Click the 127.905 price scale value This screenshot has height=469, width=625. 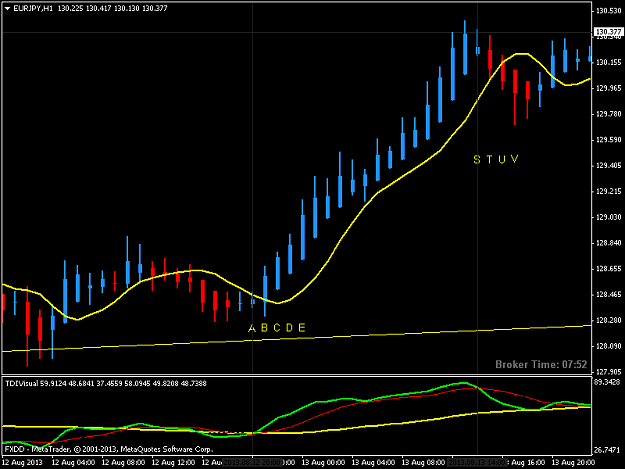coord(609,372)
